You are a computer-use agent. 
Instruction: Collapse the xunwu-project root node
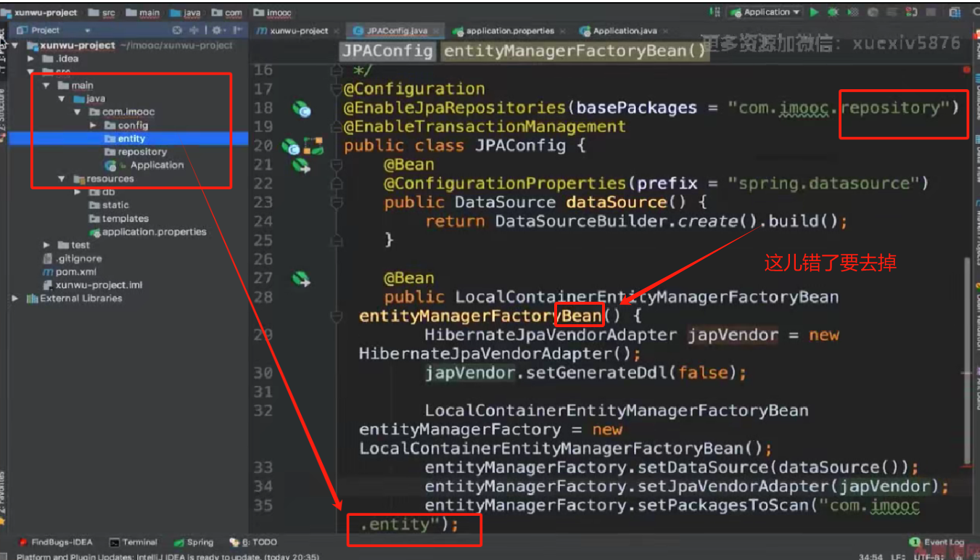15,46
